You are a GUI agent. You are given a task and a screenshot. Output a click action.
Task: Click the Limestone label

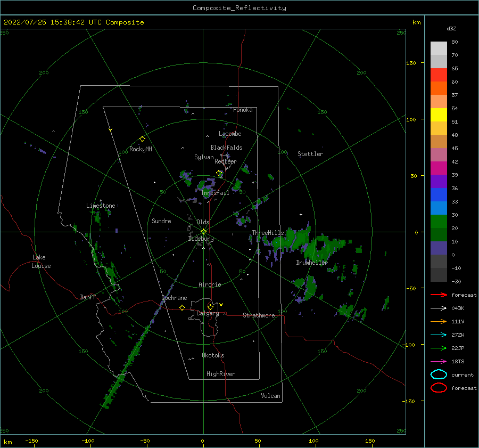point(101,206)
